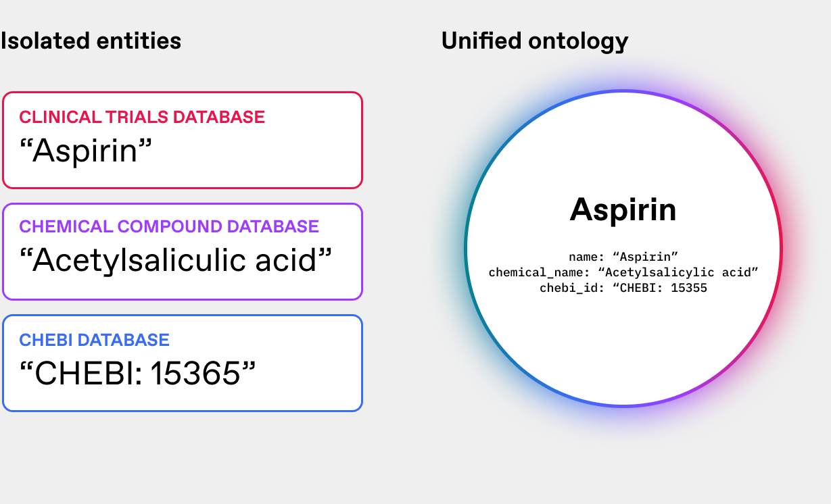Click the pink-red right edge of the circle outline
The height and width of the screenshot is (504, 831).
pyautogui.click(x=782, y=249)
